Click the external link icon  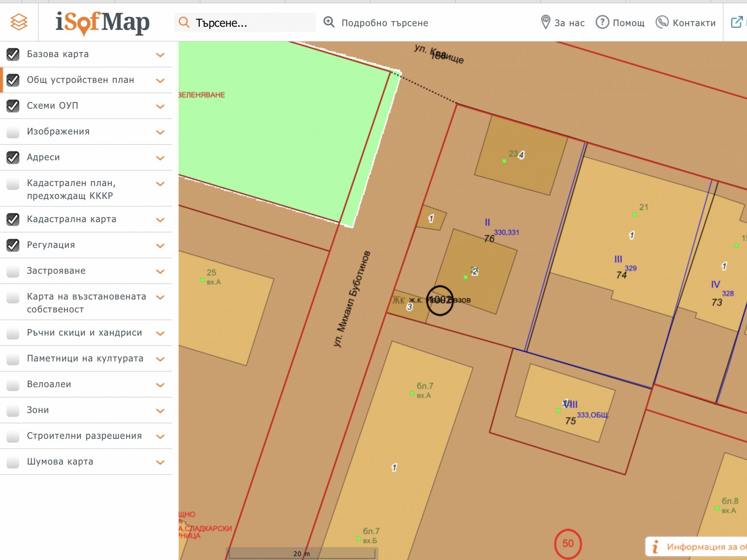(x=736, y=22)
